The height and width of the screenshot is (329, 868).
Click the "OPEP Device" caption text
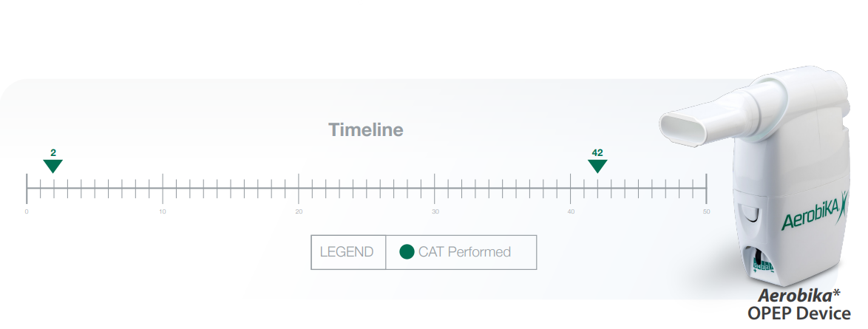[799, 313]
